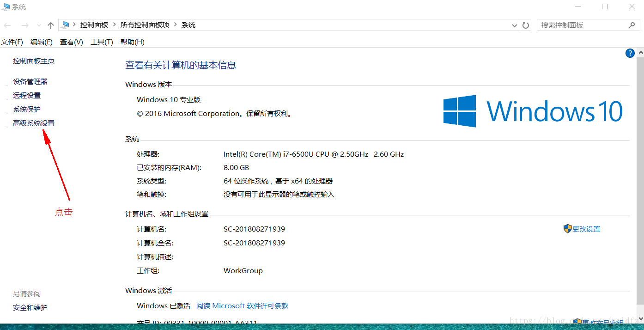Click the computer icon in the address bar
Image resolution: width=644 pixels, height=330 pixels.
65,25
